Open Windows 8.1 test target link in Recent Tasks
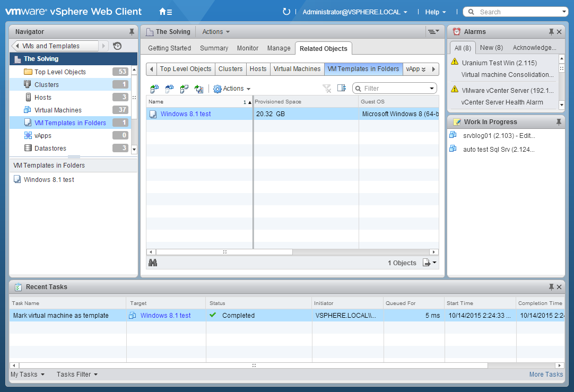Screen dimensions: 574x392 [166, 316]
